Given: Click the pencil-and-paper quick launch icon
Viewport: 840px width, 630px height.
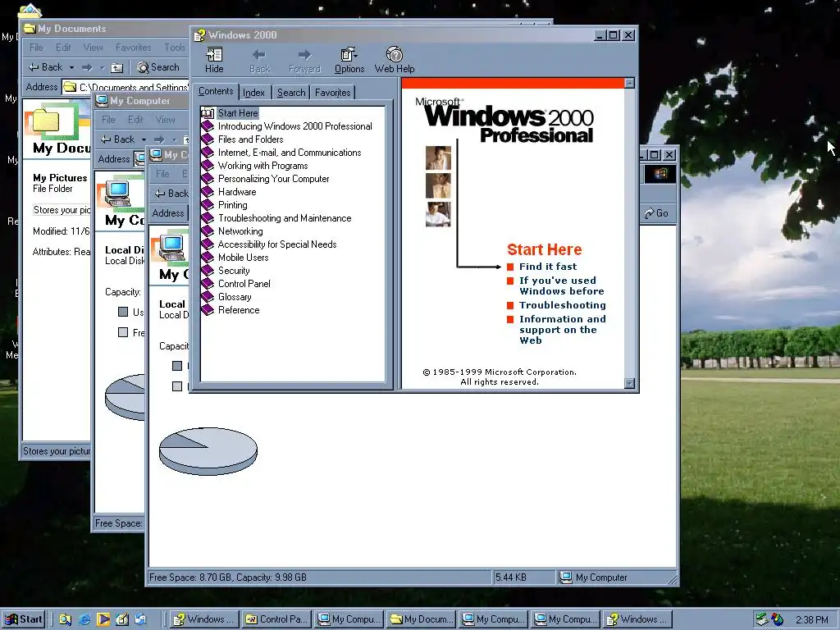Looking at the screenshot, I should (x=122, y=619).
